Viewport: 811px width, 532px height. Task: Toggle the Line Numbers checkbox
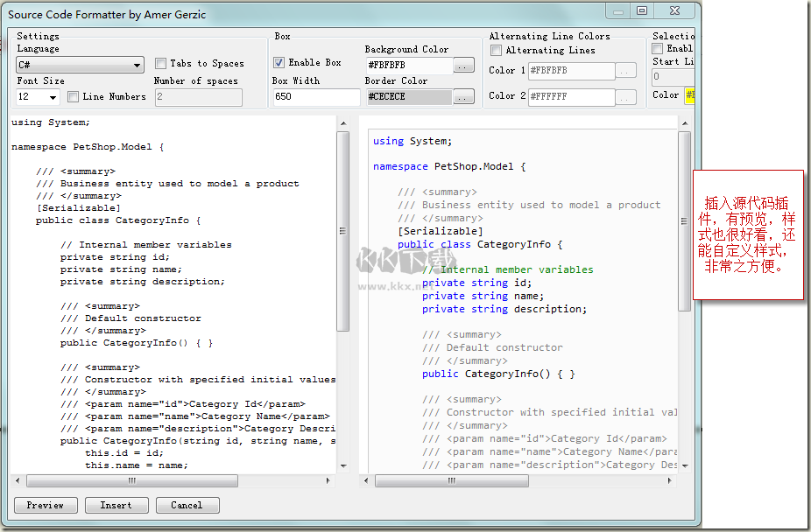pos(73,96)
